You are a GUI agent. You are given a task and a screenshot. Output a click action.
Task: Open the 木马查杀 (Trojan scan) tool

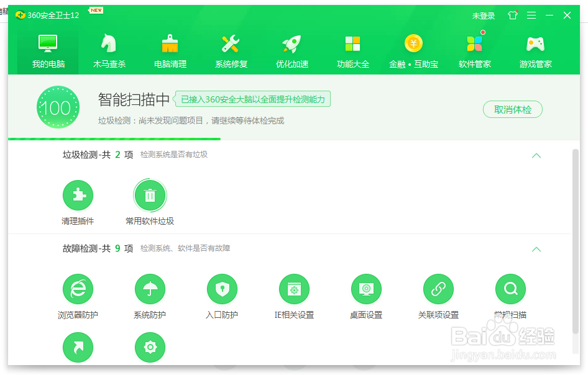click(x=108, y=50)
